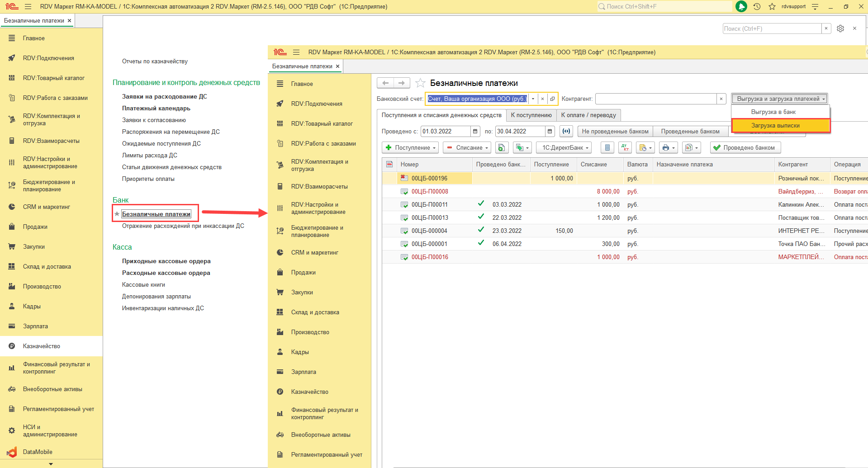This screenshot has width=868, height=468.
Task: Click the settings gear beside the search field
Action: point(840,28)
